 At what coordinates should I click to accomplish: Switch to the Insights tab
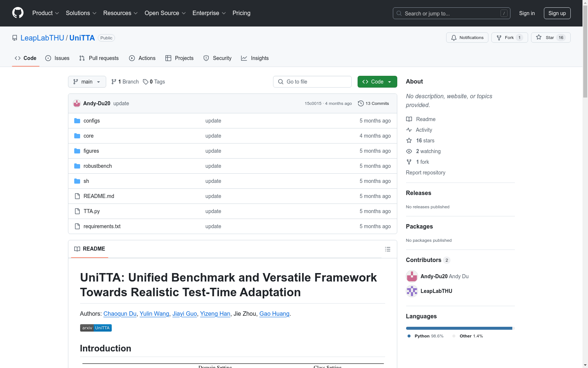[255, 58]
